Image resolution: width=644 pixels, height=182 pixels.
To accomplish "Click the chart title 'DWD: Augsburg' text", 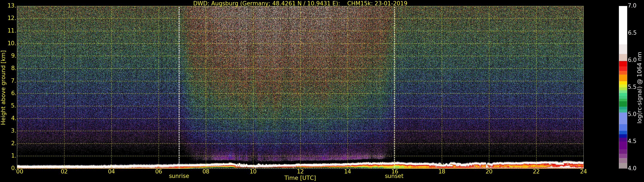I will click(x=216, y=3).
